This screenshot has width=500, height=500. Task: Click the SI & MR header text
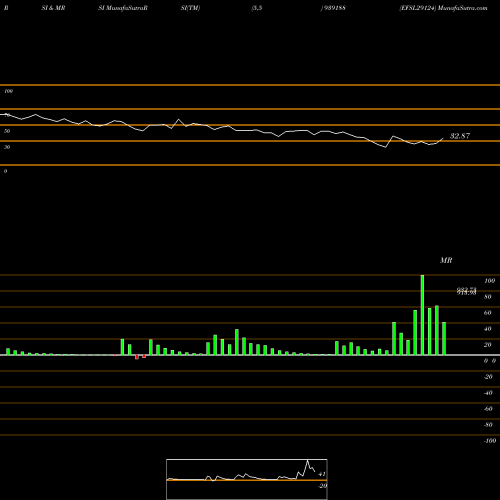point(53,8)
